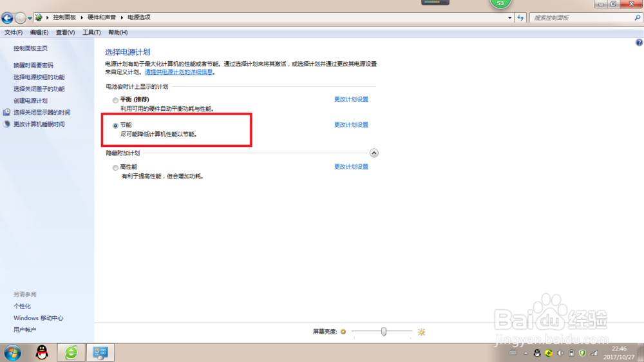Click Show desktop strip at taskbar end
The image size is (644, 362).
(641, 353)
